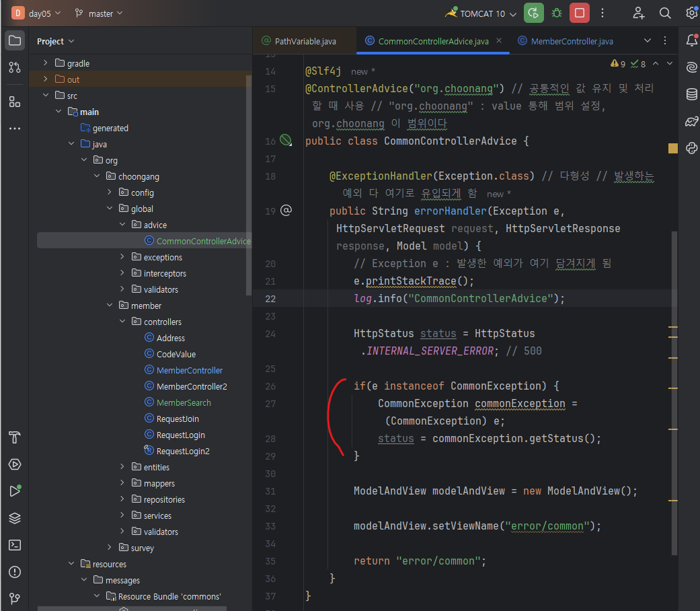Viewport: 700px width, 611px height.
Task: Expand the out folder
Action: 45,79
